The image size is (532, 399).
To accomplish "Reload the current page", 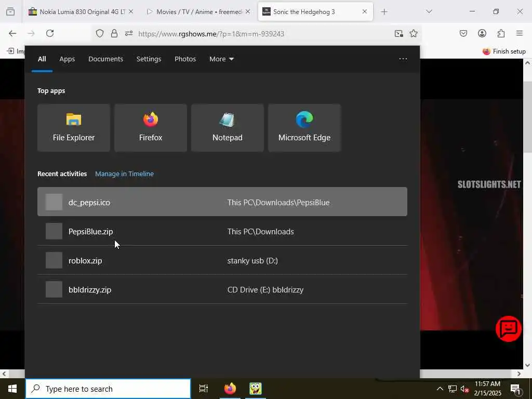I will pyautogui.click(x=50, y=33).
